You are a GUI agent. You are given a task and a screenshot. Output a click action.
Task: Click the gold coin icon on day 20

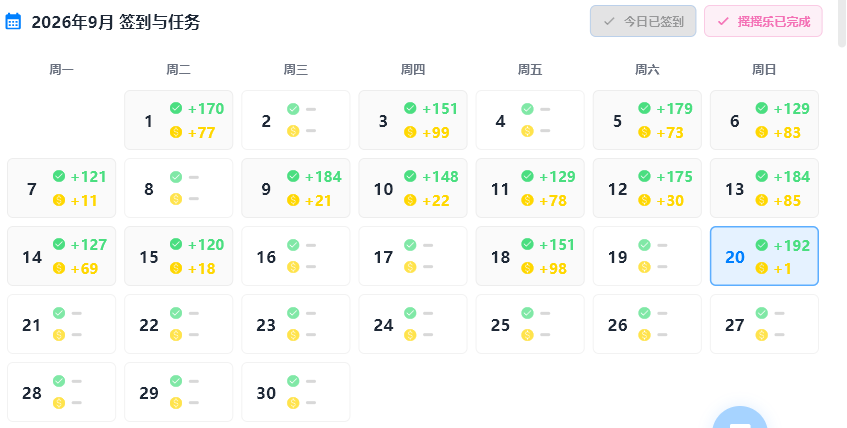(762, 268)
